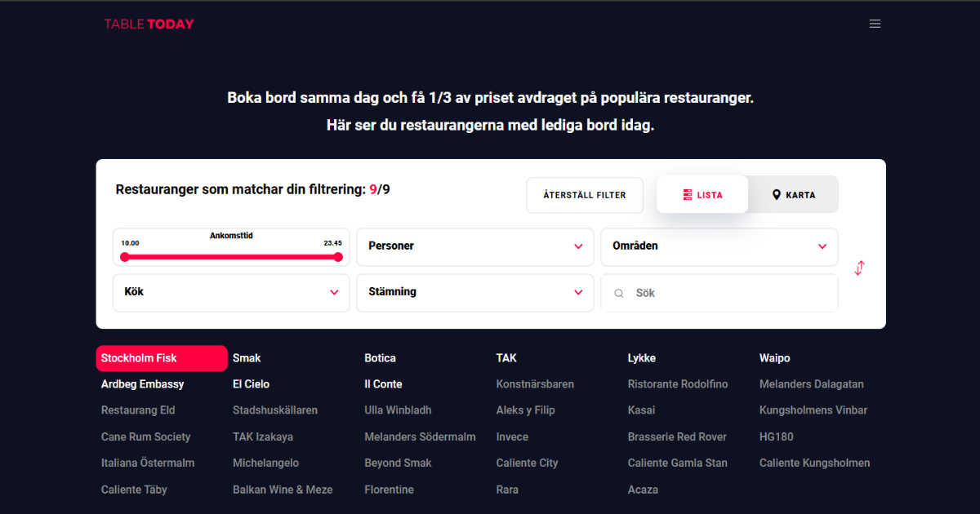
Task: Open the Stämning dropdown
Action: (x=474, y=292)
